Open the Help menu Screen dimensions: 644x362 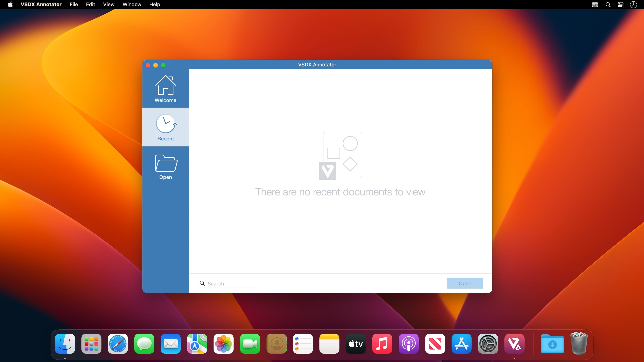tap(155, 4)
